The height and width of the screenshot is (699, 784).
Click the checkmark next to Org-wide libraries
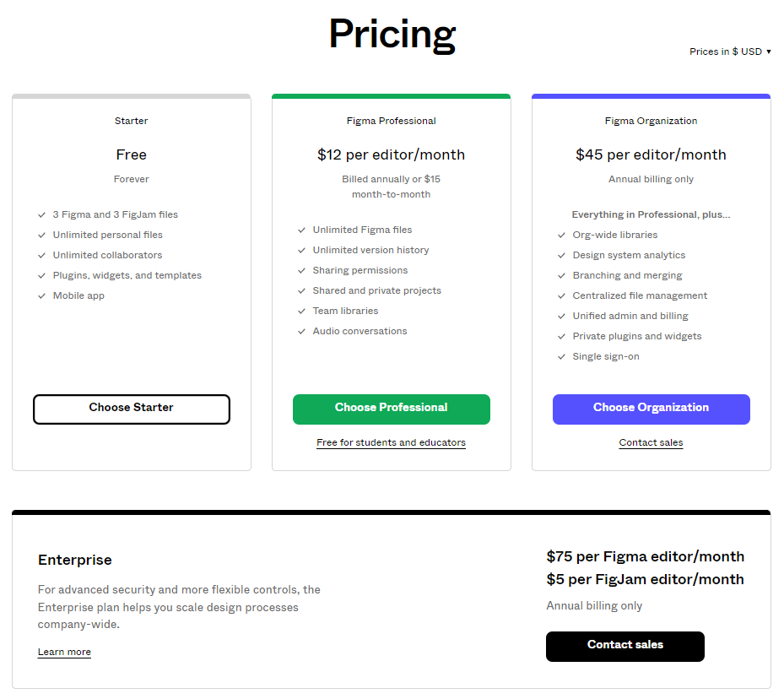pos(561,235)
